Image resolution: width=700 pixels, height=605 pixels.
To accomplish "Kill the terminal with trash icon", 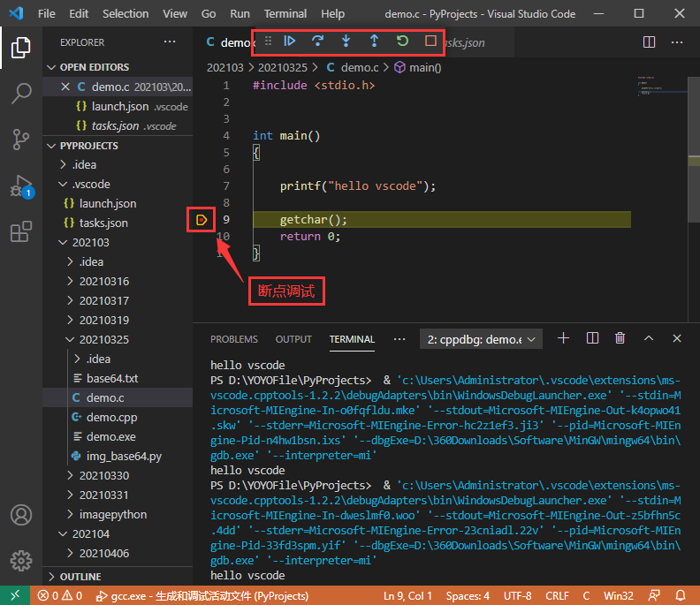I will click(620, 338).
